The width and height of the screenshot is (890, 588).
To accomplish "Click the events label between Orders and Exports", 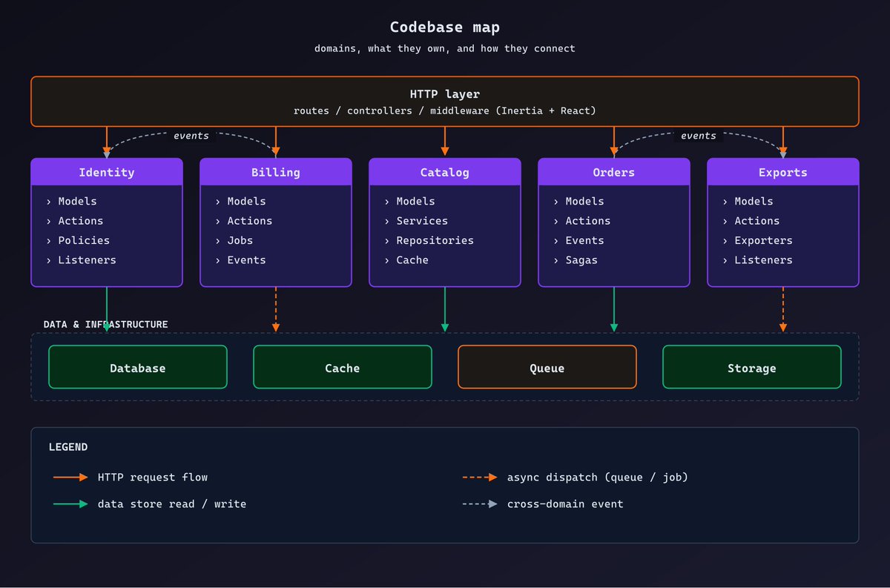I will pyautogui.click(x=699, y=136).
